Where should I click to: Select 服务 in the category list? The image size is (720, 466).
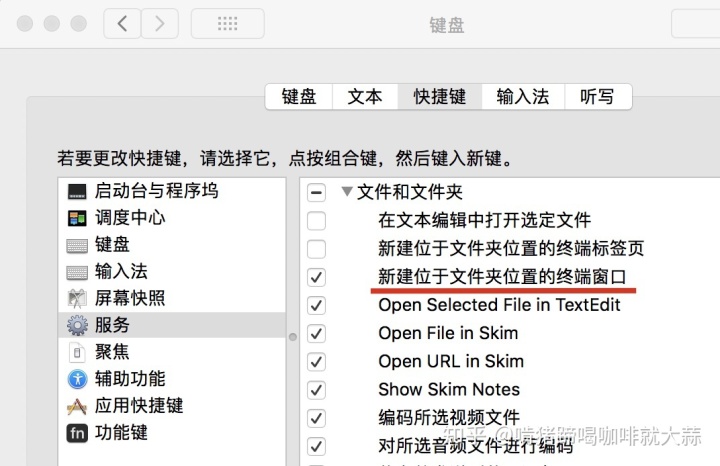(x=172, y=325)
